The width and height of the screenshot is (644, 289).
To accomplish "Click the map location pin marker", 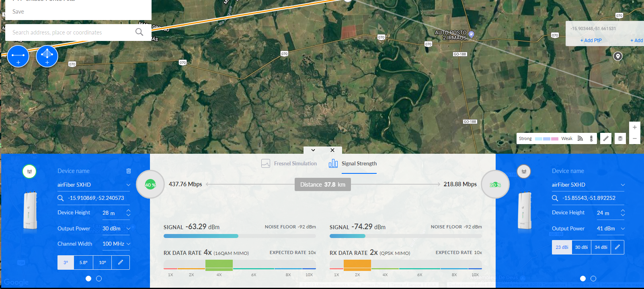I will pyautogui.click(x=618, y=56).
